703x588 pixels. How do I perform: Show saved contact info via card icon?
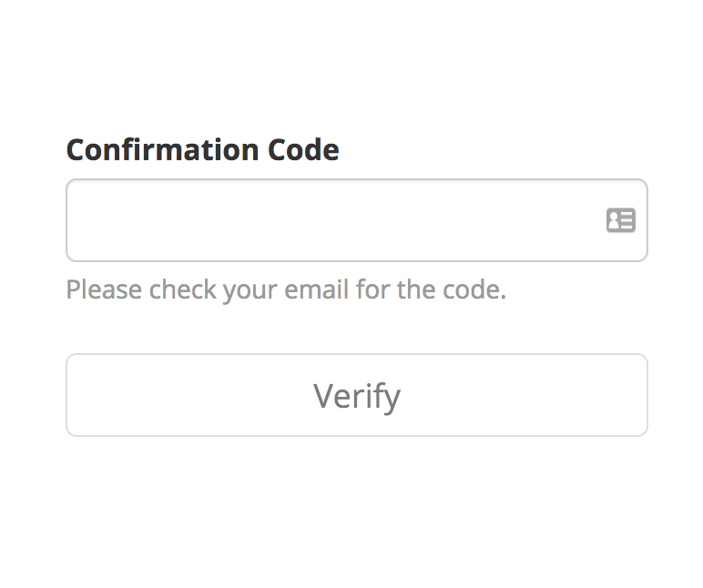[621, 220]
